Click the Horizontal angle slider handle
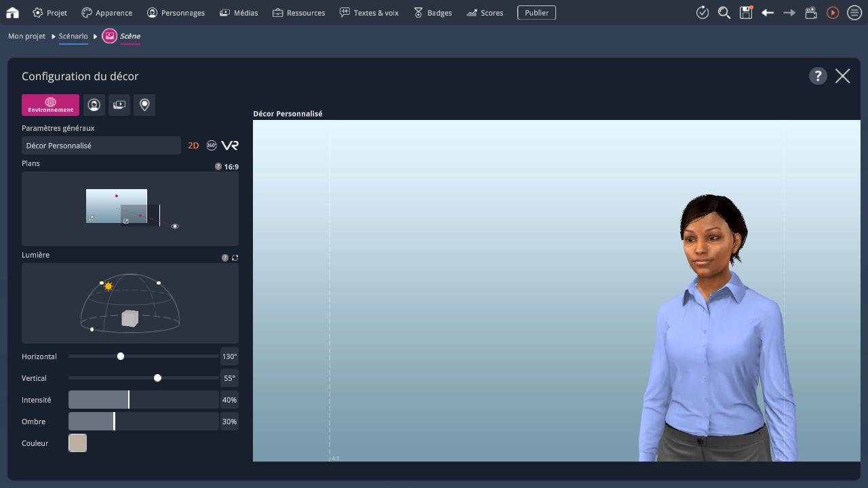Viewport: 868px width, 488px height. [121, 356]
